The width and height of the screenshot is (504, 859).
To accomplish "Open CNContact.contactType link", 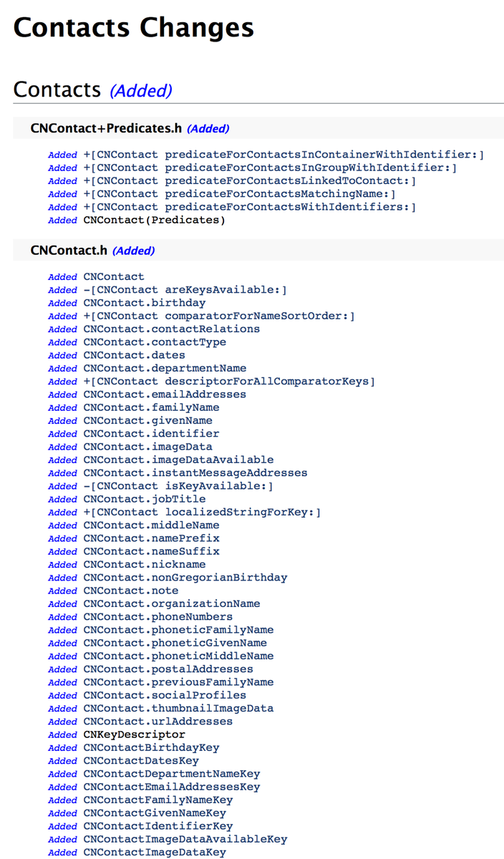I will (x=155, y=341).
